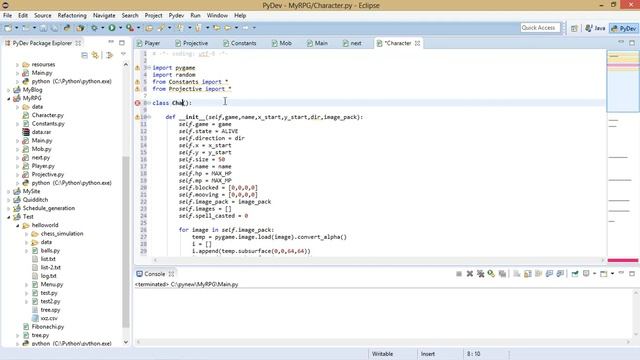Toggle Link with Editor in Package Explorer
This screenshot has width=640, height=360.
click(x=96, y=55)
